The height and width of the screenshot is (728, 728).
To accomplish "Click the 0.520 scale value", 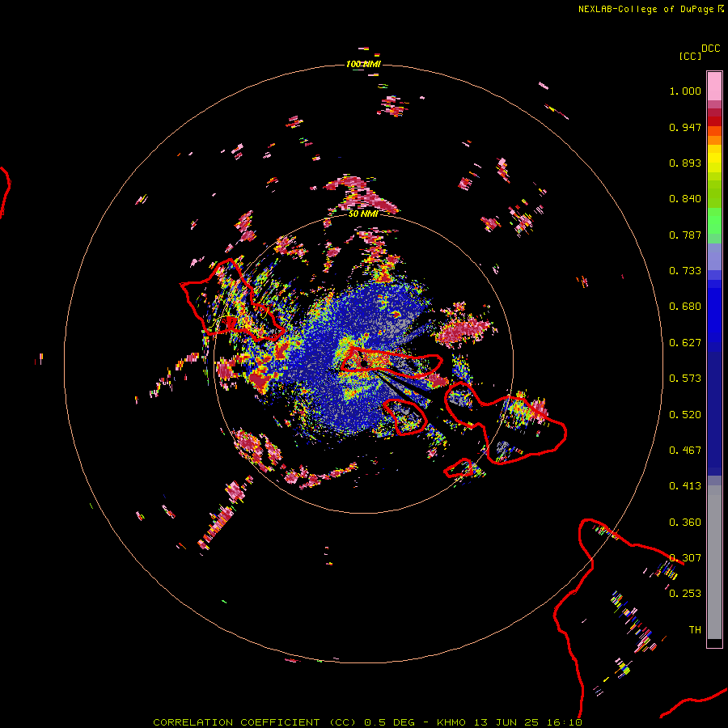I will point(685,415).
